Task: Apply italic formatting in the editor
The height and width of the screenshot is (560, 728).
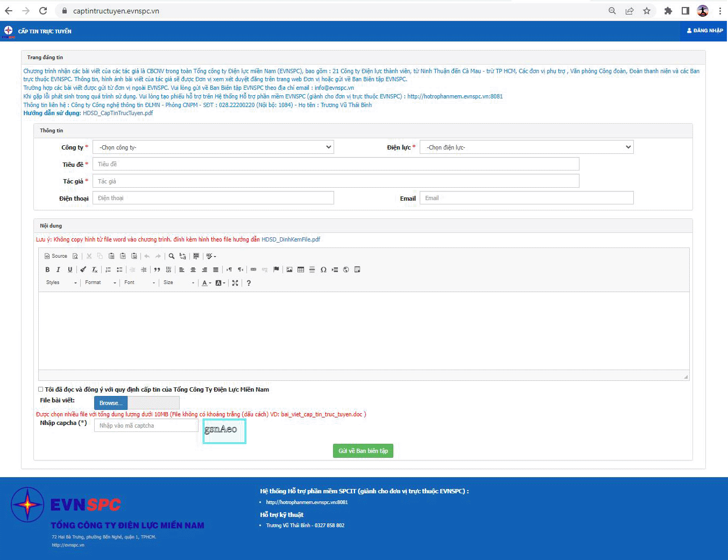Action: 58,270
